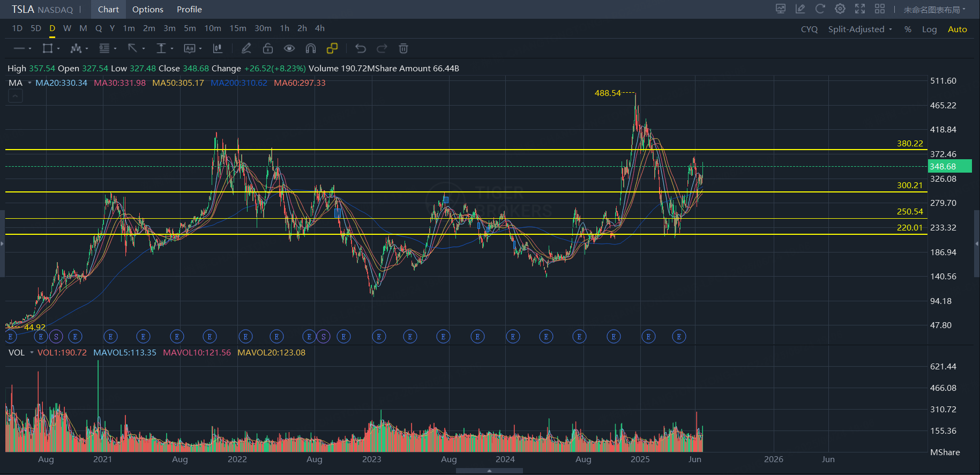980x475 pixels.
Task: Switch to the Profile tab
Action: pyautogui.click(x=189, y=10)
